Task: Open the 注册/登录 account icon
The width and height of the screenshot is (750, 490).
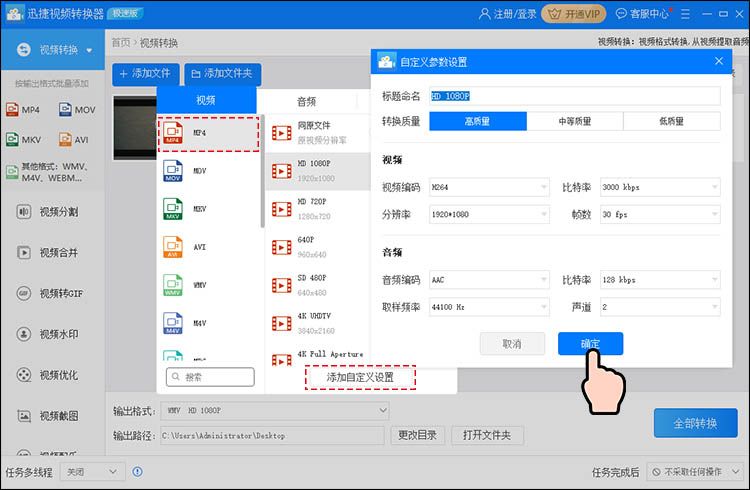Action: 485,14
